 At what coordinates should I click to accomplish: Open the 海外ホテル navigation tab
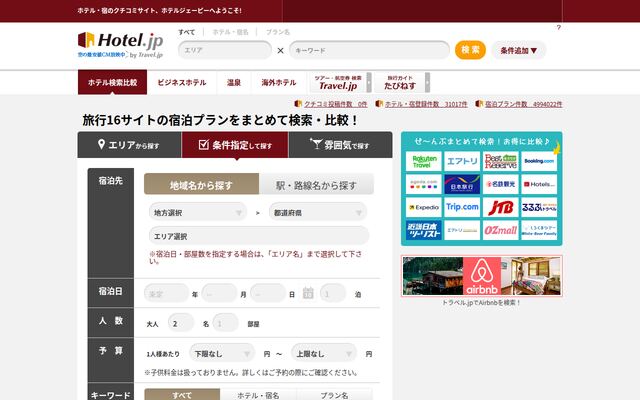[279, 82]
